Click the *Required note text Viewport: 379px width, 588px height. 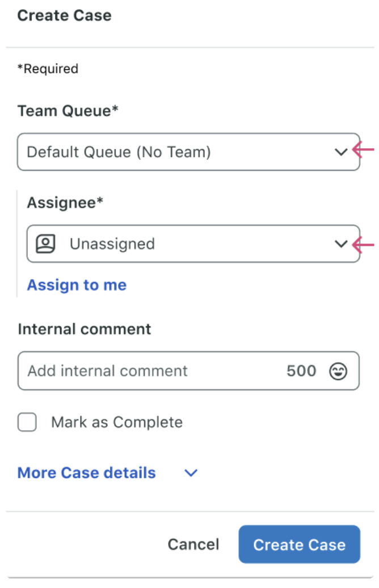[x=48, y=69]
